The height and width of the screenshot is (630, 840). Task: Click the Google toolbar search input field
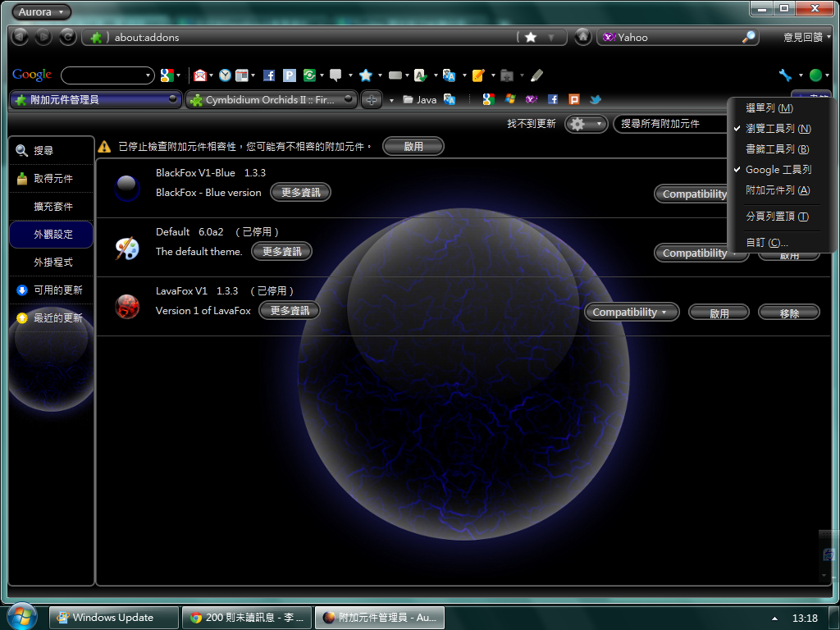pyautogui.click(x=105, y=75)
